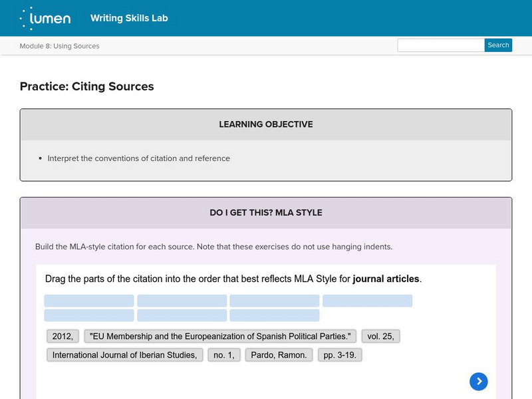Click the first empty drop slot, top row
This screenshot has height=399, width=532.
click(x=89, y=301)
